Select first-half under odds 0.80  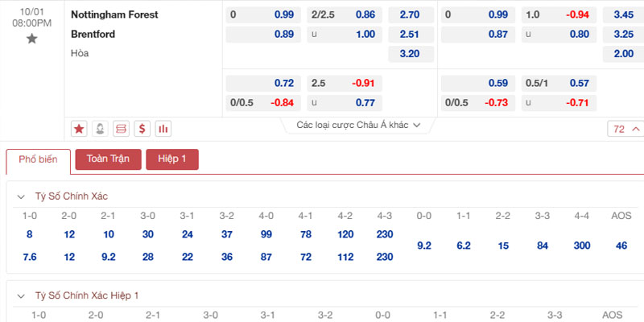[559, 35]
